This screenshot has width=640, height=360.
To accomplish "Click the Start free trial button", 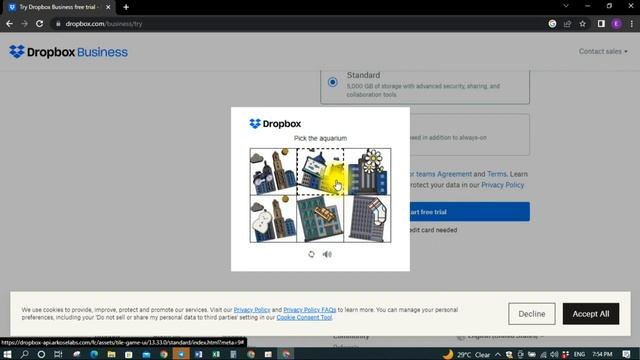I will (x=469, y=212).
